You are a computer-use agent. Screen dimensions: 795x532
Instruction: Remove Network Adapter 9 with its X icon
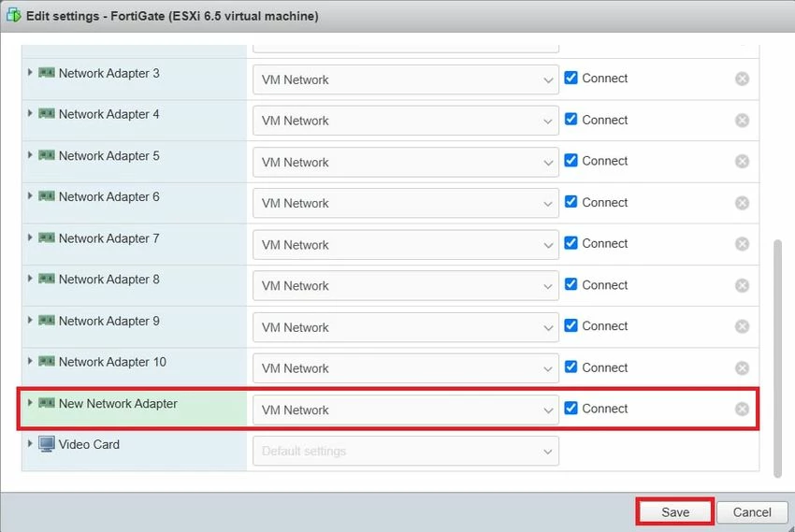pos(742,326)
